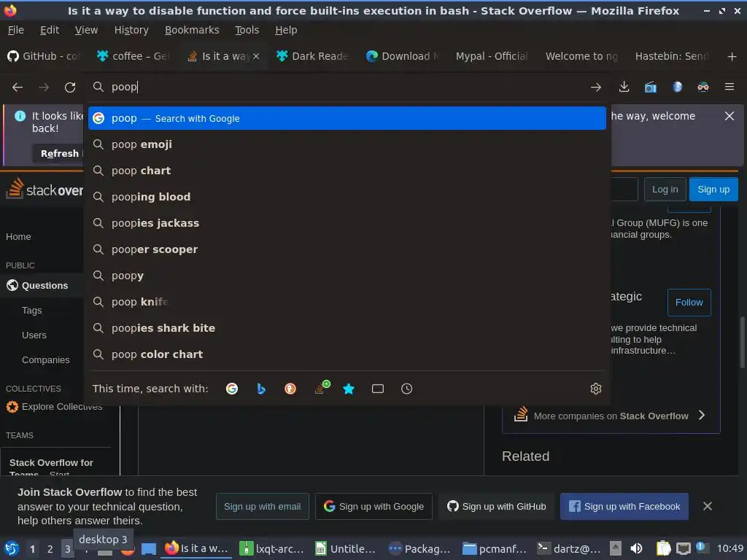
Task: Reload the page with the refresh icon
Action: click(x=70, y=87)
